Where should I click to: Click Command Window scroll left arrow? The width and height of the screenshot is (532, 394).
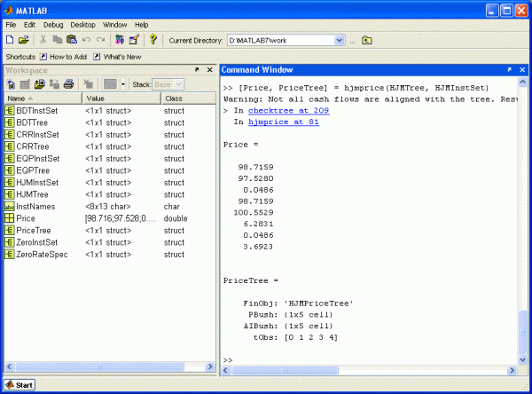point(225,370)
